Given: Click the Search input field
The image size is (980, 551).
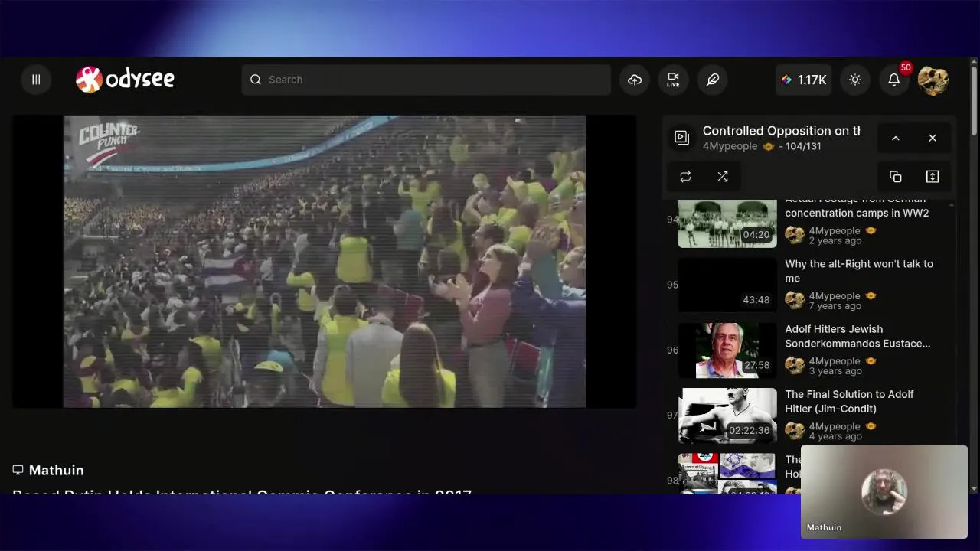Looking at the screenshot, I should click(x=426, y=80).
